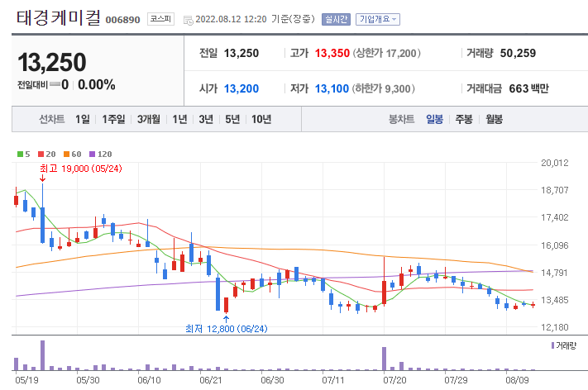
Task: Click the 07/20 date axis label
Action: [x=394, y=380]
